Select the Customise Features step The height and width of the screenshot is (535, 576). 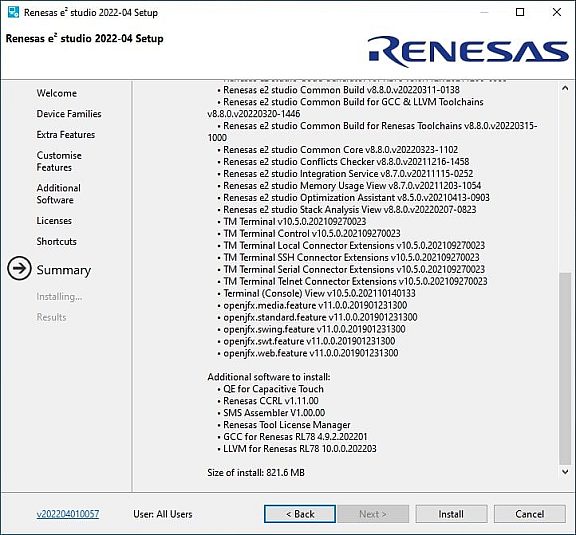click(x=59, y=161)
